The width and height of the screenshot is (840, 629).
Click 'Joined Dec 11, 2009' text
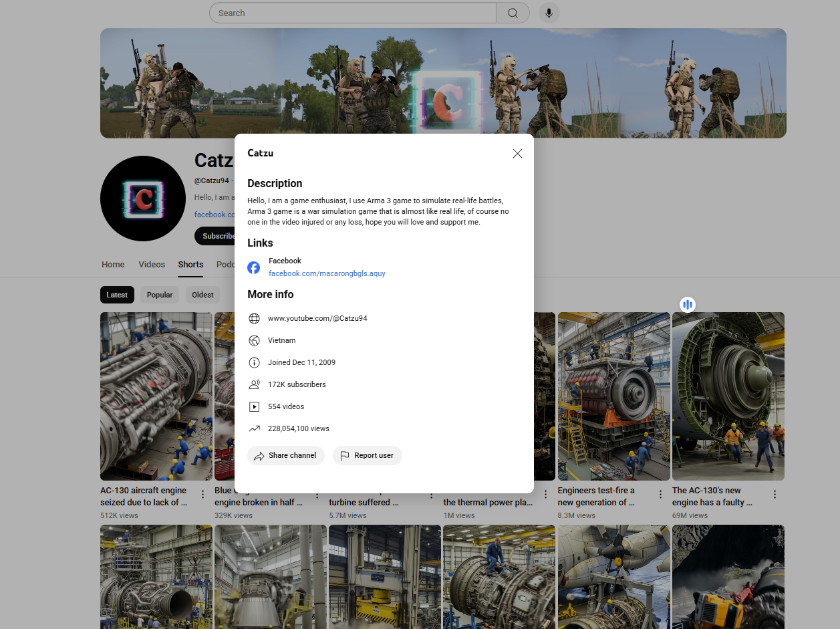pyautogui.click(x=301, y=362)
